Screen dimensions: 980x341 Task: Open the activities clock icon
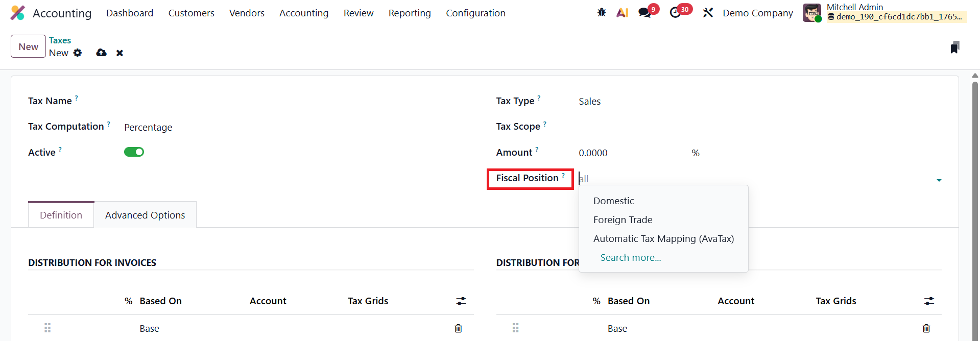coord(676,13)
